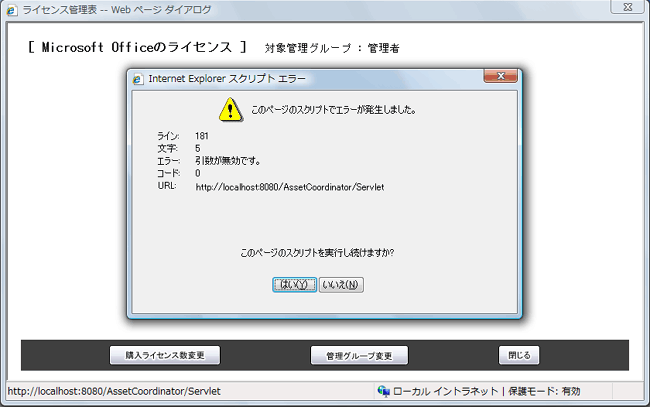
Task: Click the 購入ライセンス数変更 button
Action: [165, 355]
